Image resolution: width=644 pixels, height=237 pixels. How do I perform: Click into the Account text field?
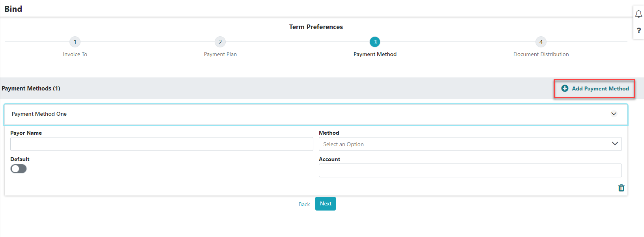coord(470,171)
